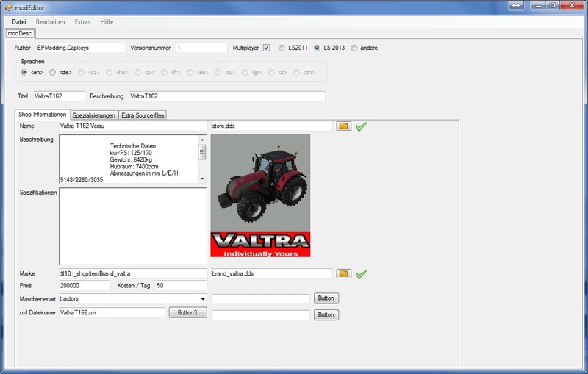This screenshot has width=588, height=374.
Task: Open the Datei menu
Action: point(19,22)
